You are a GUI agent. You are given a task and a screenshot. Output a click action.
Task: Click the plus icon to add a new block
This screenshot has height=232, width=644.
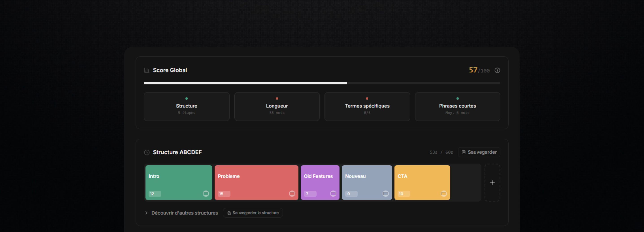492,182
